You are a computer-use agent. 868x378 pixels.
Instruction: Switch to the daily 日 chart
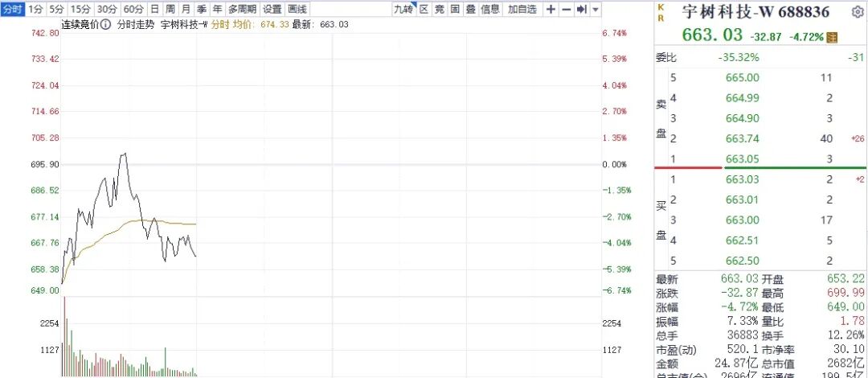(154, 9)
